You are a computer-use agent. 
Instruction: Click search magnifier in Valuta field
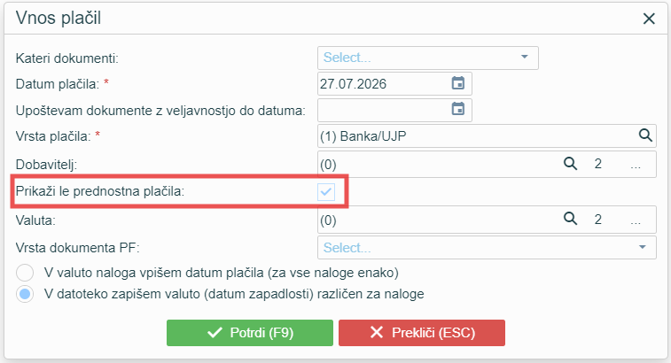(x=570, y=219)
